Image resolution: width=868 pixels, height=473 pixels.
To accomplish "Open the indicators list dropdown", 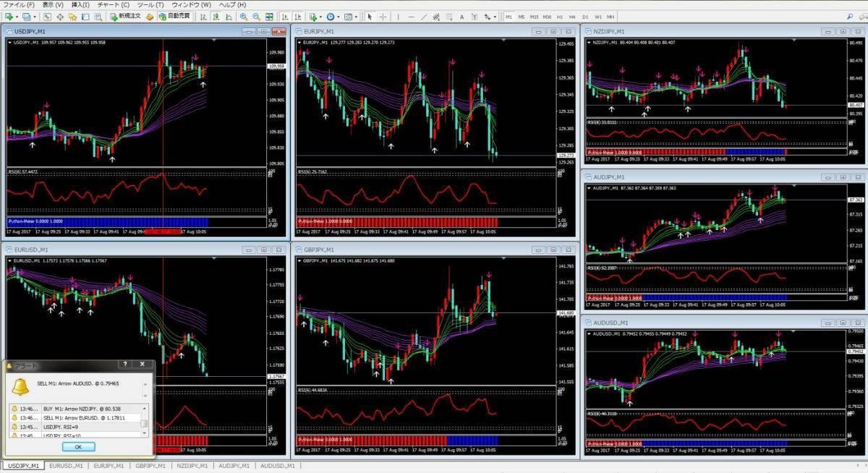I will click(315, 17).
